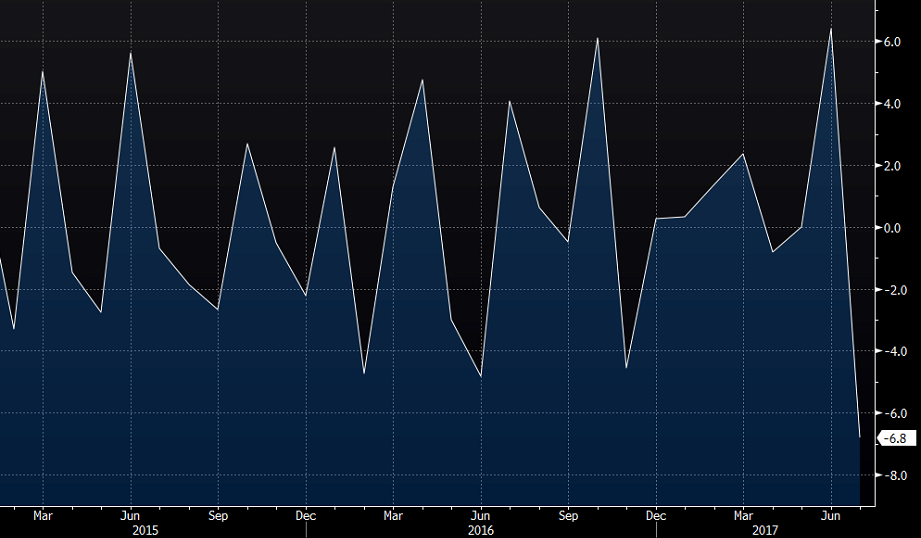Click the Jun label of year 2017
The image size is (921, 538).
(831, 516)
